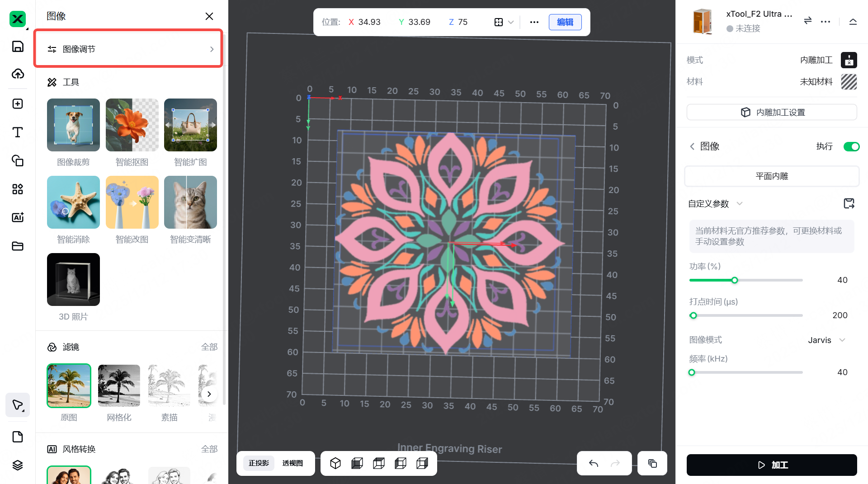Show all filters via 全部 link

pyautogui.click(x=209, y=347)
